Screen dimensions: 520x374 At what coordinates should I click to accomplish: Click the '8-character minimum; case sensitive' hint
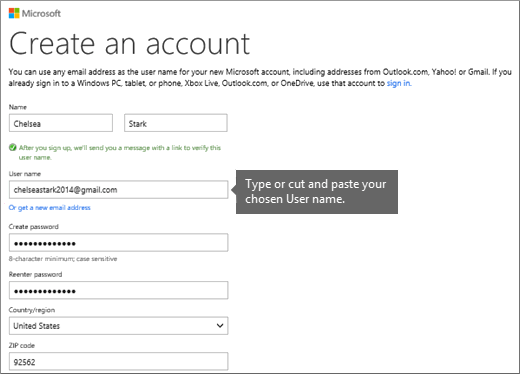(x=63, y=259)
